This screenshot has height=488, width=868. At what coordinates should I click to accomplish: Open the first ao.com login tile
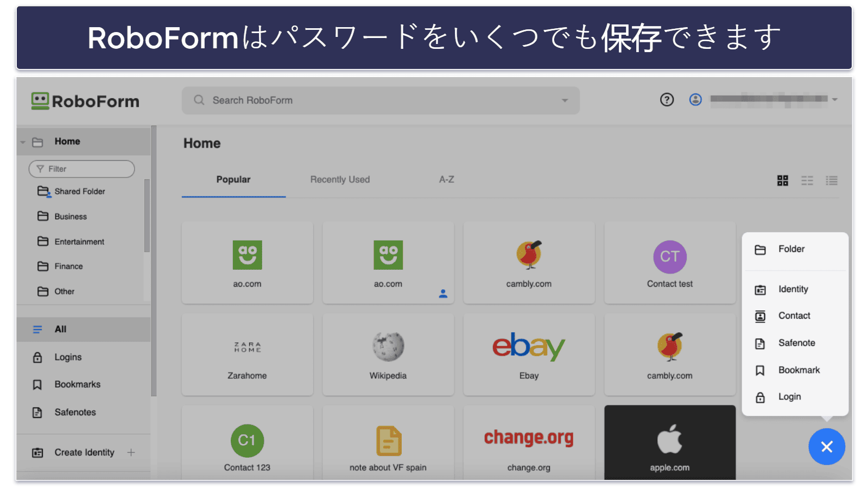point(247,263)
